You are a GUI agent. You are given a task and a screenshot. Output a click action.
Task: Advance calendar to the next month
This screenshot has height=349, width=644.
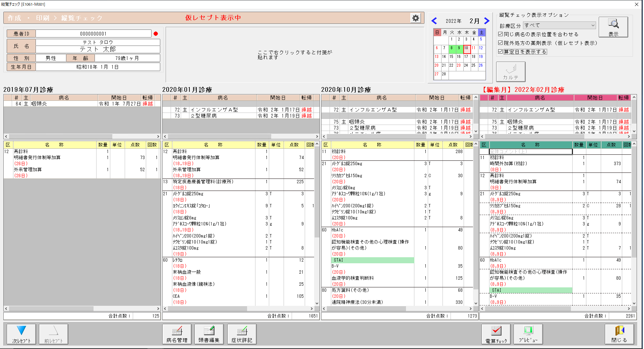pos(486,21)
